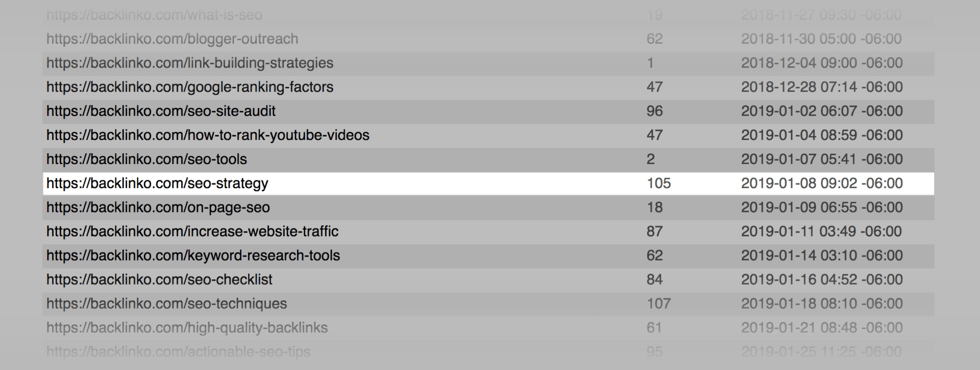980x370 pixels.
Task: Open the seo-strategy URL link
Action: pyautogui.click(x=157, y=183)
